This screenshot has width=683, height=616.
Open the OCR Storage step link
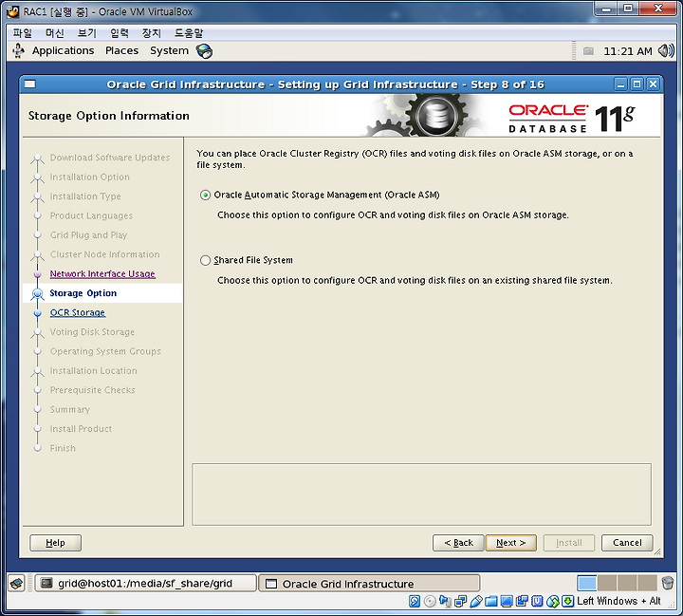[78, 312]
